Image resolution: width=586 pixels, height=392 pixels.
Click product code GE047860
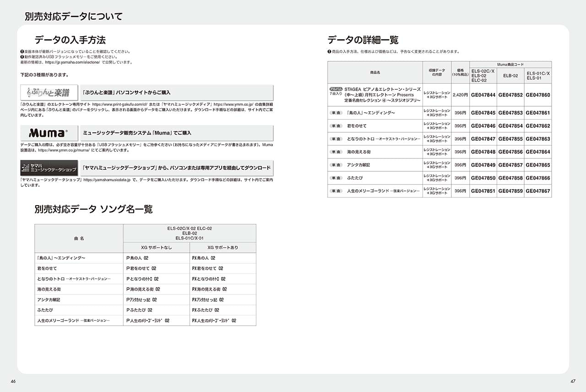tap(538, 95)
